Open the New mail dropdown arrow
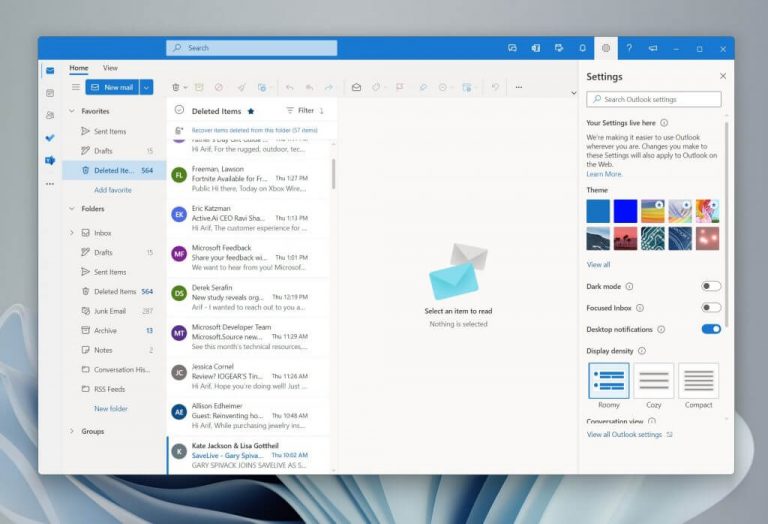This screenshot has height=524, width=768. (147, 87)
